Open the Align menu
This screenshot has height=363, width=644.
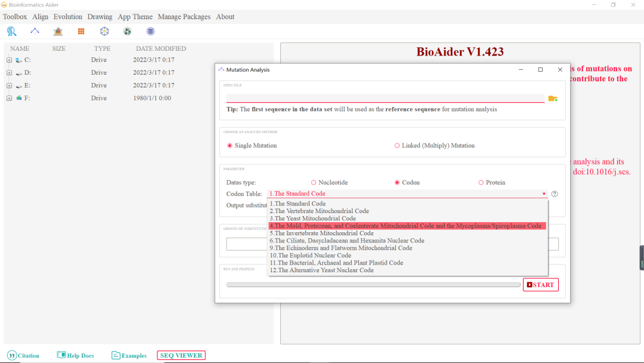point(41,17)
